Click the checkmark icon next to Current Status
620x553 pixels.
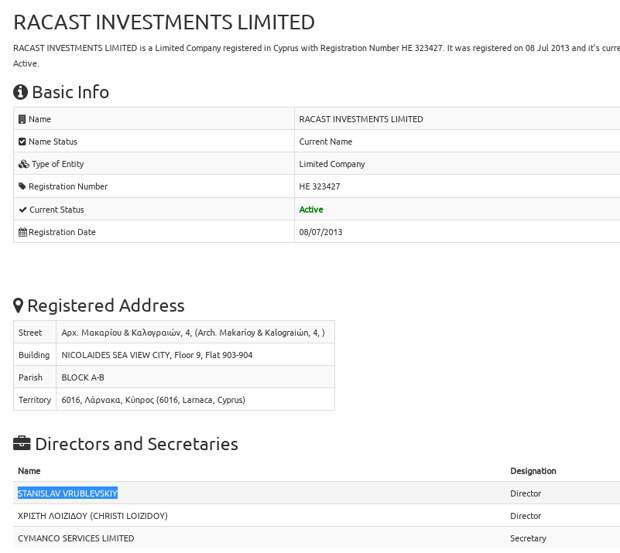coord(23,209)
